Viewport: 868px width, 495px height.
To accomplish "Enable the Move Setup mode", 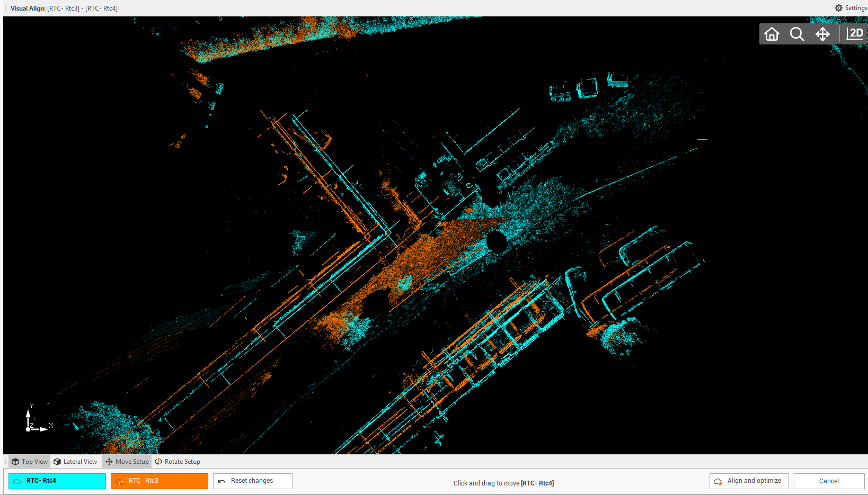I will (127, 462).
